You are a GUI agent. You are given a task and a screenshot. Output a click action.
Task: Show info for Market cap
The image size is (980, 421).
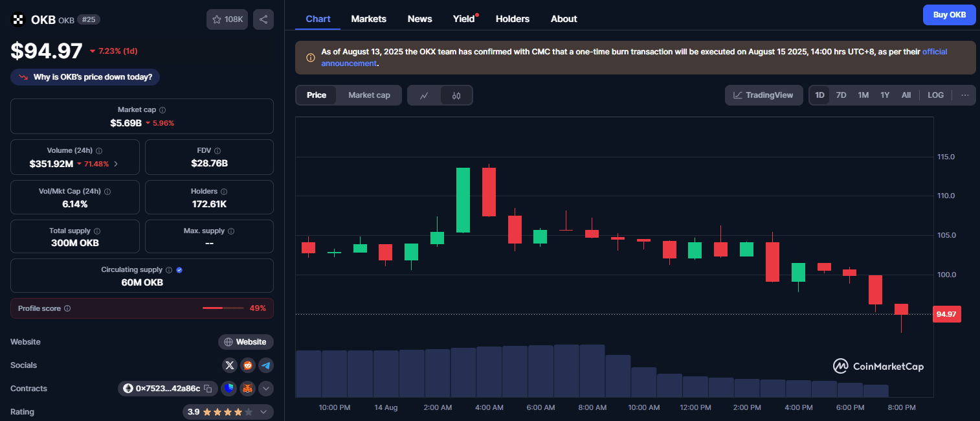(162, 110)
